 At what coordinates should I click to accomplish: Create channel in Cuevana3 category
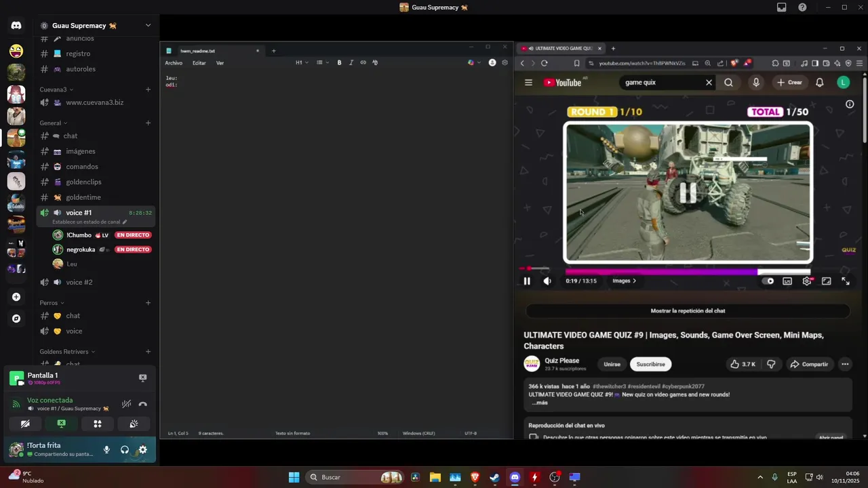pos(148,89)
